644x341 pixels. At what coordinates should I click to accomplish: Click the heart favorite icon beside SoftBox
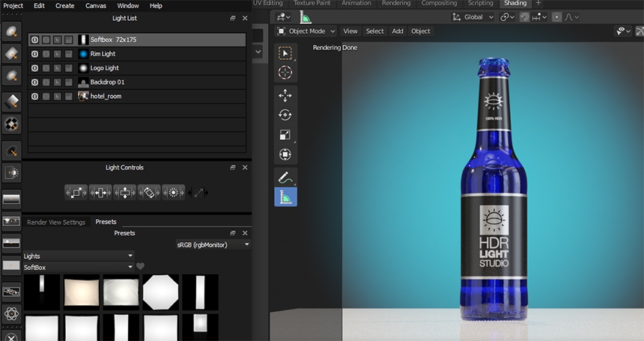point(140,266)
